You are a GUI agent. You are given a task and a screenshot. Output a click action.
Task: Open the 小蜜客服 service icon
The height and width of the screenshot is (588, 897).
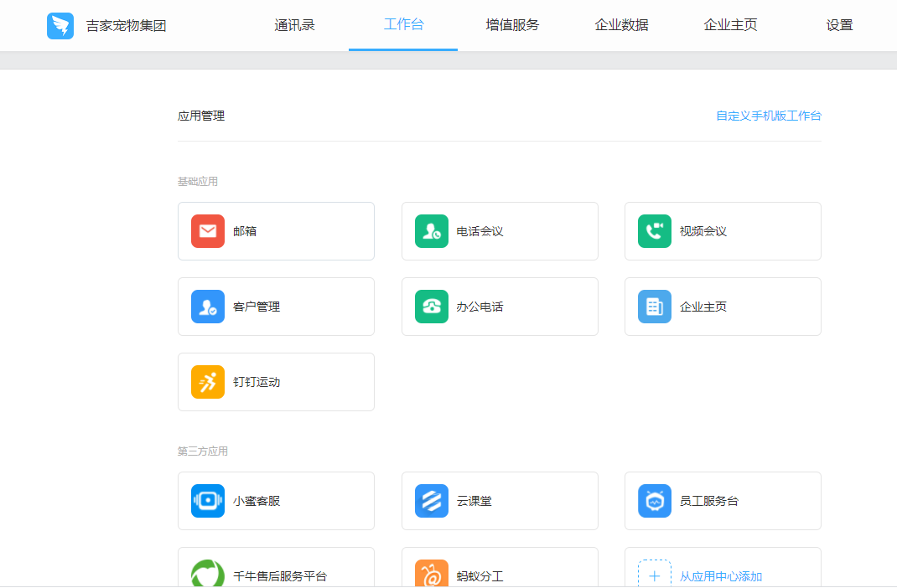208,501
